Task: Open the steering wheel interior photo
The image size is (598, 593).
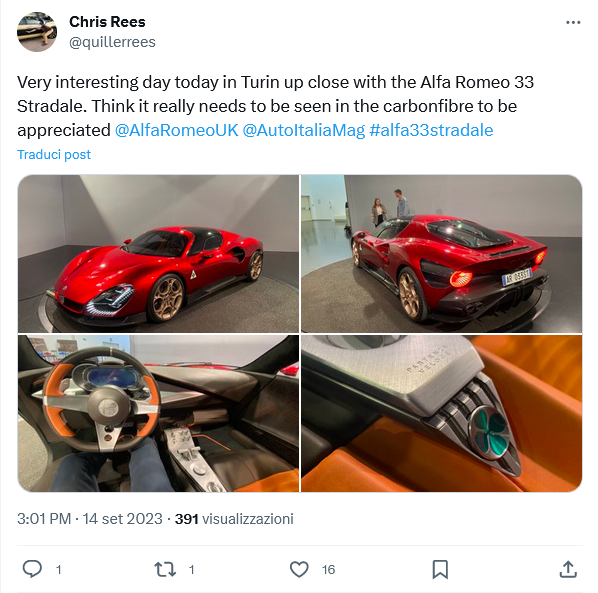Action: coord(158,413)
